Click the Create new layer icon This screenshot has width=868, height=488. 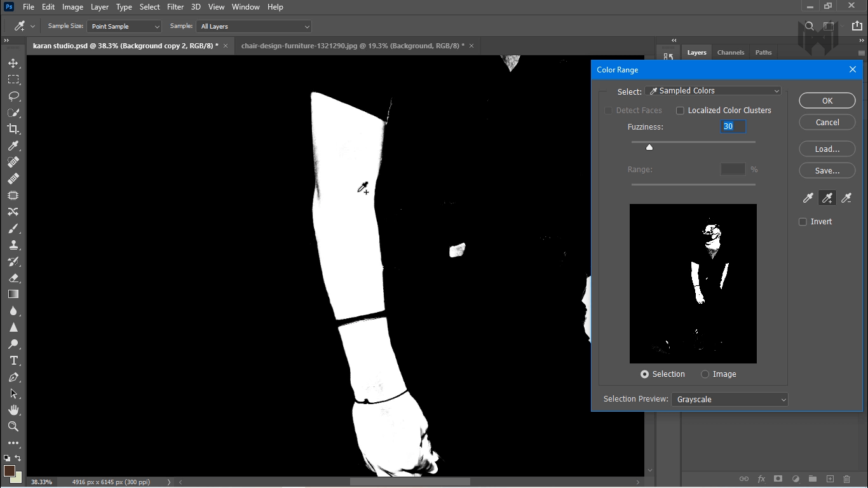(x=830, y=479)
